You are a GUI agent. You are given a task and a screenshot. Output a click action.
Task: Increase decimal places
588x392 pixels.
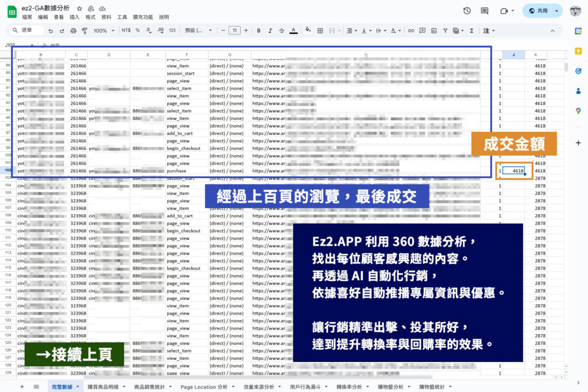tap(161, 30)
